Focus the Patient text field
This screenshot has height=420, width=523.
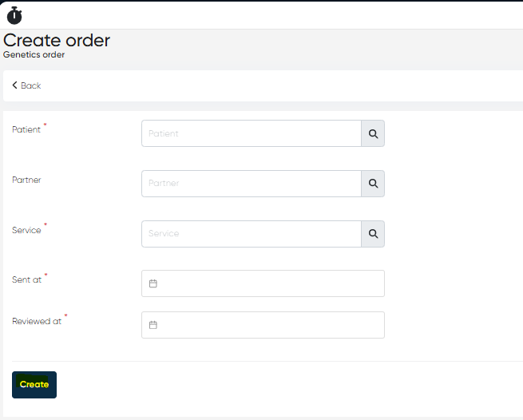tap(251, 133)
